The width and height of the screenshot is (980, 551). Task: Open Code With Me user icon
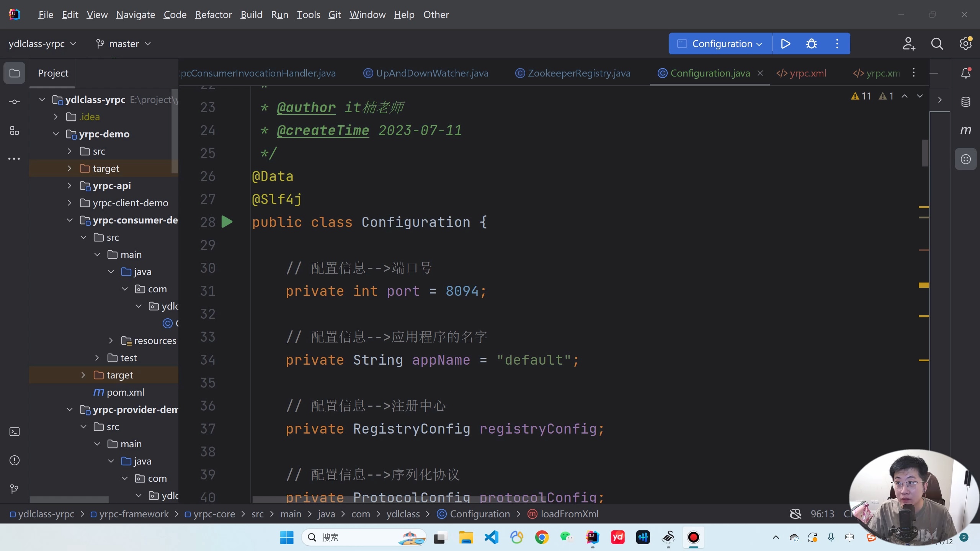[908, 43]
